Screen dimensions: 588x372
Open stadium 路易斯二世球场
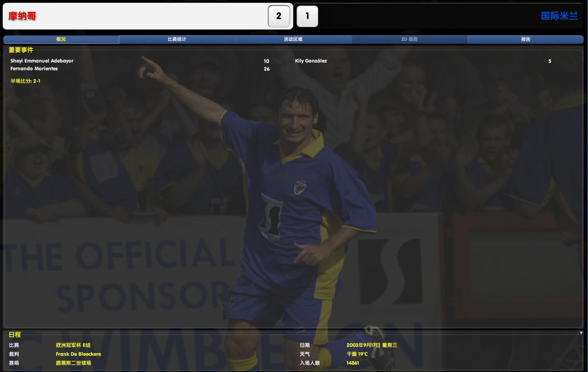74,363
